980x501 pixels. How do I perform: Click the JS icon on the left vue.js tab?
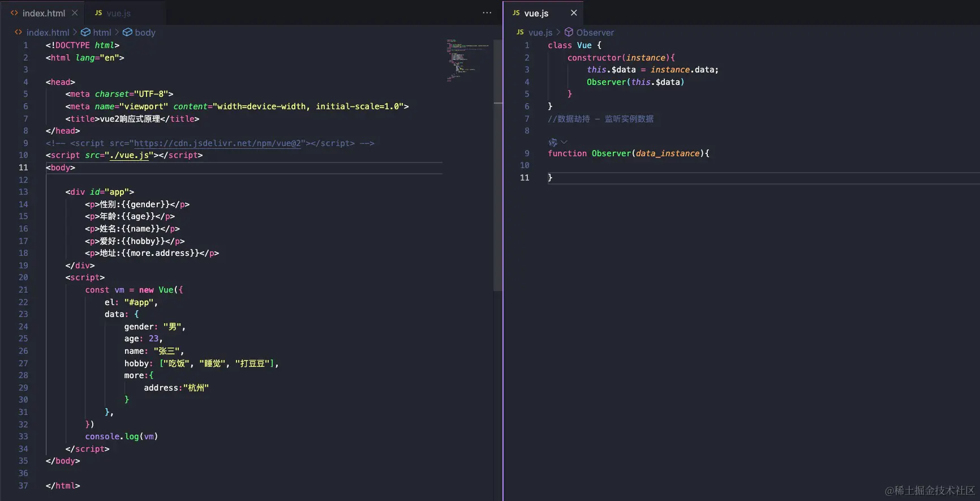pyautogui.click(x=98, y=13)
